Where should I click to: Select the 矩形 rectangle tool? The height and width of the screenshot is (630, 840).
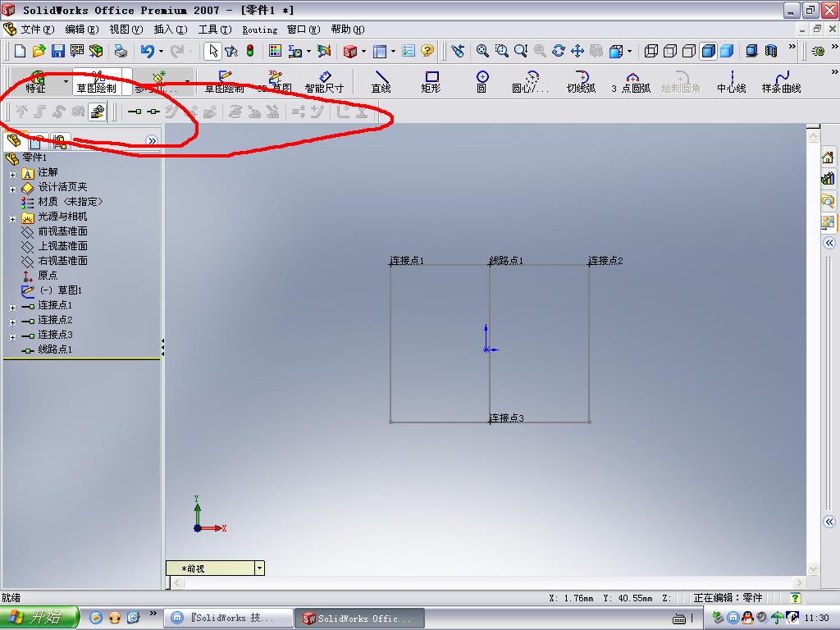(x=431, y=81)
